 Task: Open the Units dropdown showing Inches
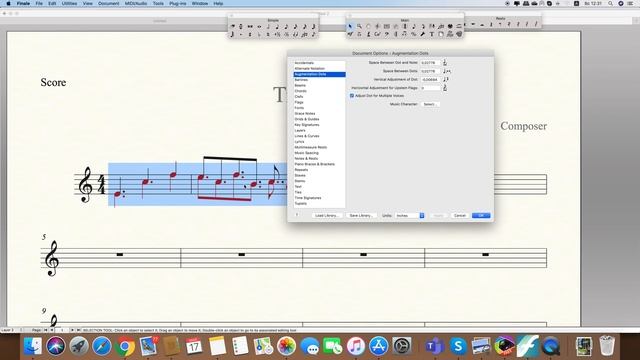(409, 216)
